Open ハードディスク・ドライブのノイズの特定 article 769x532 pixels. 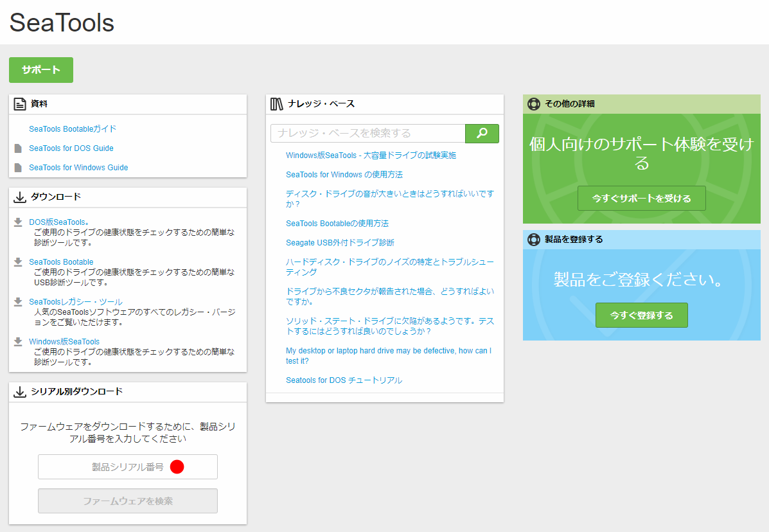390,267
